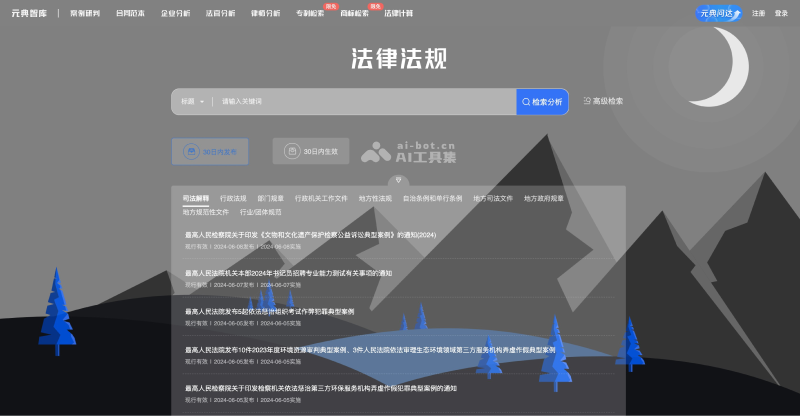Select the 地方性法规 tab
Screen dimensions: 800x416
coord(375,198)
